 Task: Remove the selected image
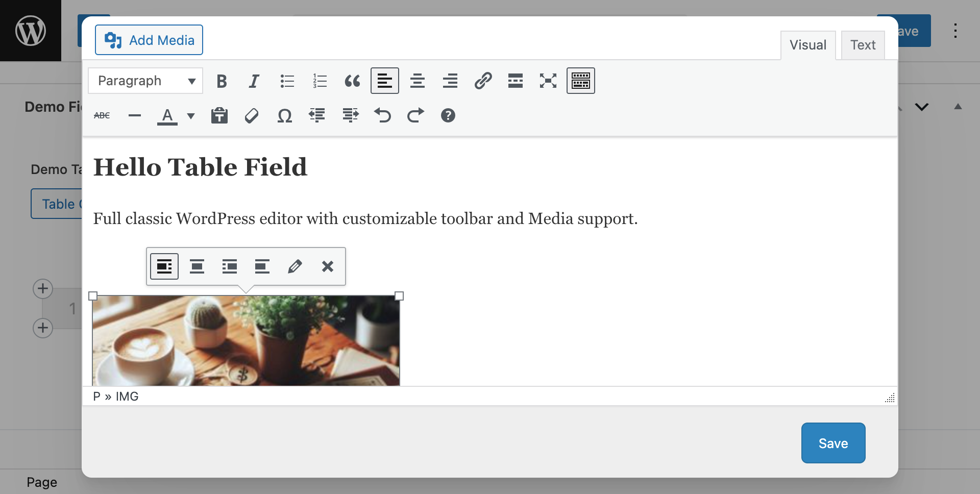[x=328, y=266]
